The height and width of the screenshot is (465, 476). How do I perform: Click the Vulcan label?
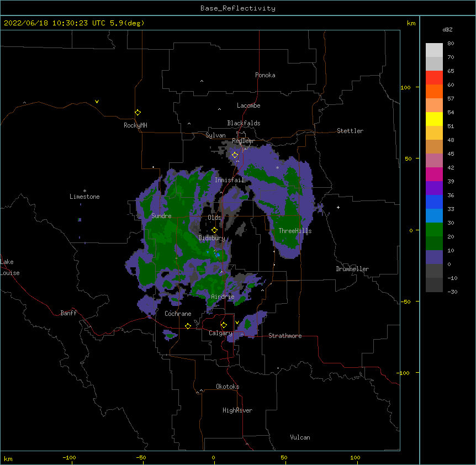click(300, 437)
